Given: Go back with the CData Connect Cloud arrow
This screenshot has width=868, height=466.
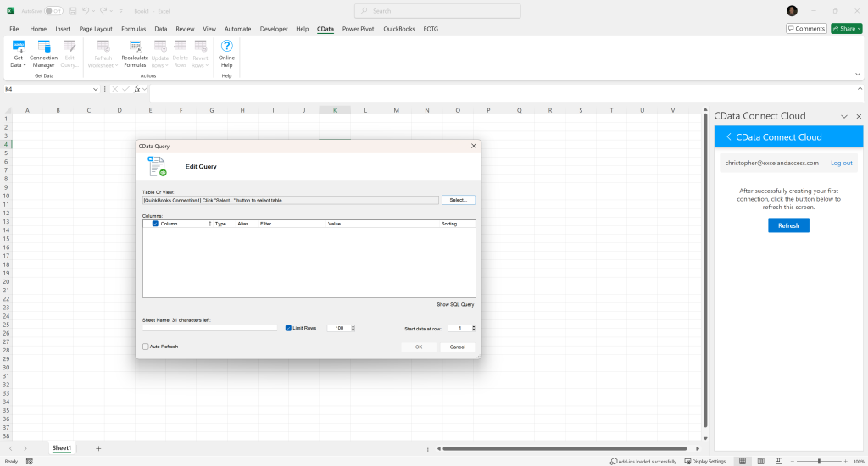Looking at the screenshot, I should click(728, 136).
